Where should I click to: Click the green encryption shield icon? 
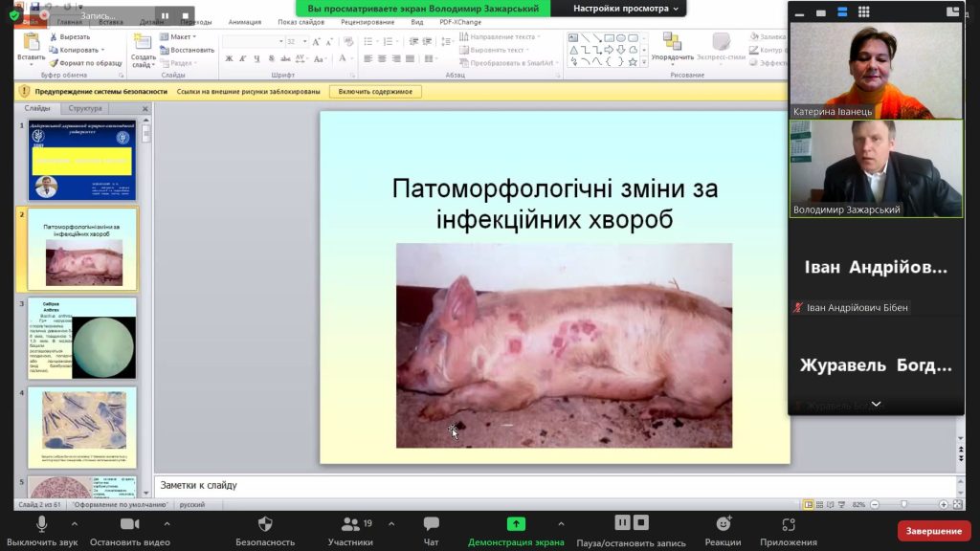pyautogui.click(x=14, y=14)
